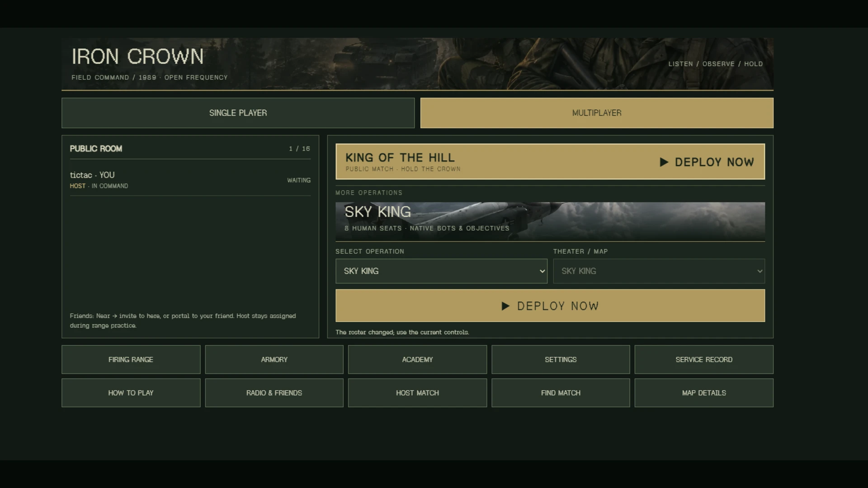The width and height of the screenshot is (868, 488).
Task: Click the roster changed status message
Action: (402, 332)
